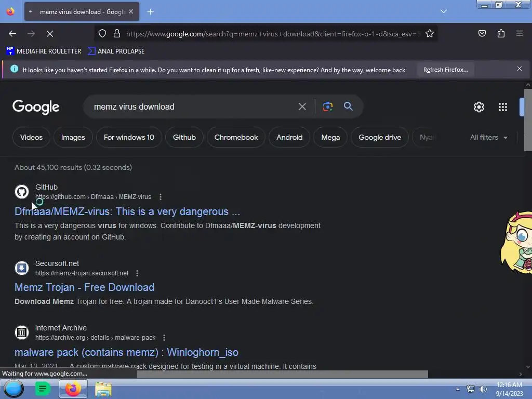Select the Mega filter chip
This screenshot has height=399, width=532.
(330, 137)
